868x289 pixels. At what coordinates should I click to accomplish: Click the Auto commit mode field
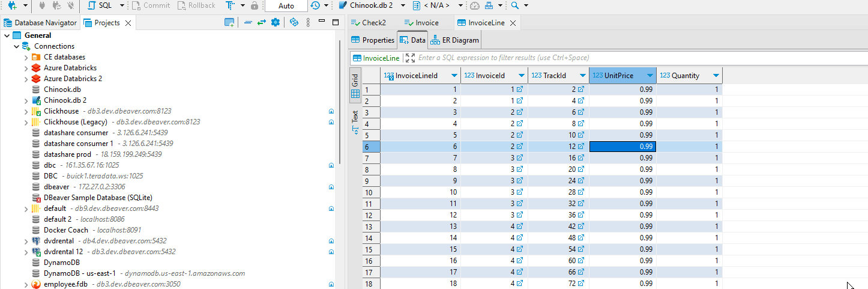point(286,5)
